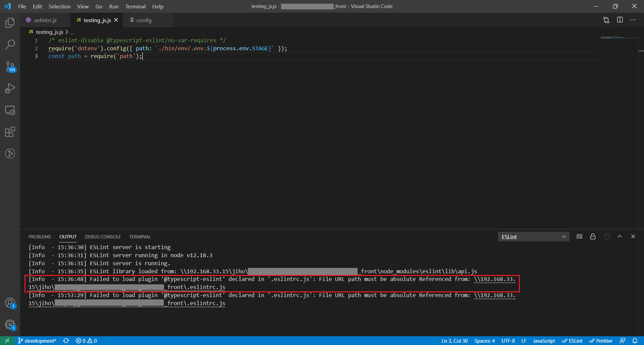Open the ESLint output channel dropdown
The height and width of the screenshot is (345, 644).
(x=533, y=237)
